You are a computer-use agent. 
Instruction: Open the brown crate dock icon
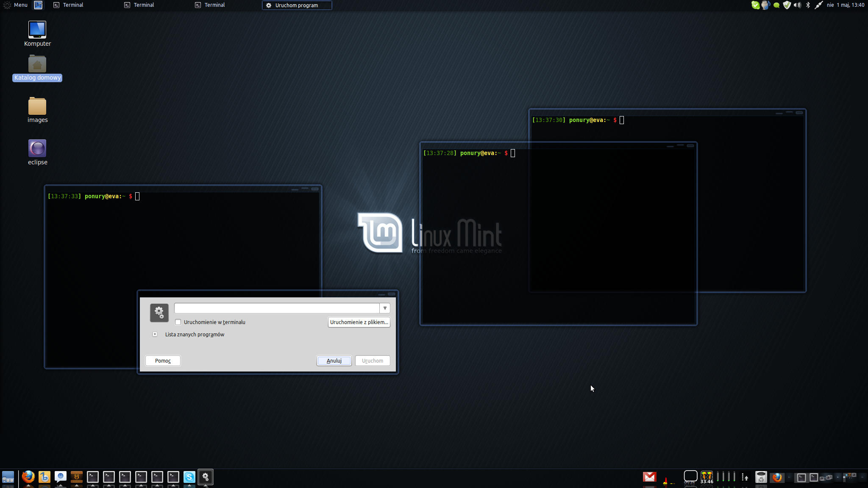pos(77,477)
